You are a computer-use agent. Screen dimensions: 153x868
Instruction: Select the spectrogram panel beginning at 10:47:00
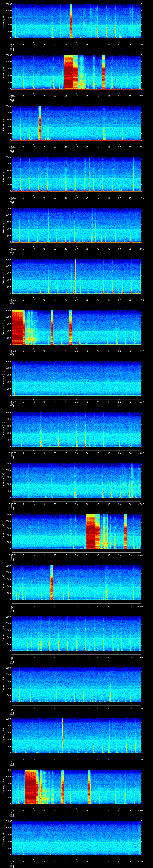click(x=76, y=531)
